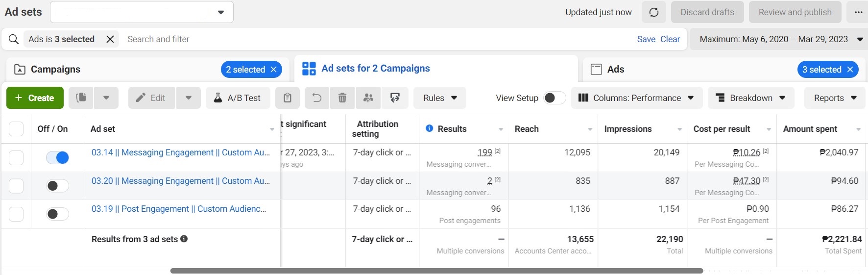Enable the View Setup toggle
The width and height of the screenshot is (868, 275).
[554, 98]
